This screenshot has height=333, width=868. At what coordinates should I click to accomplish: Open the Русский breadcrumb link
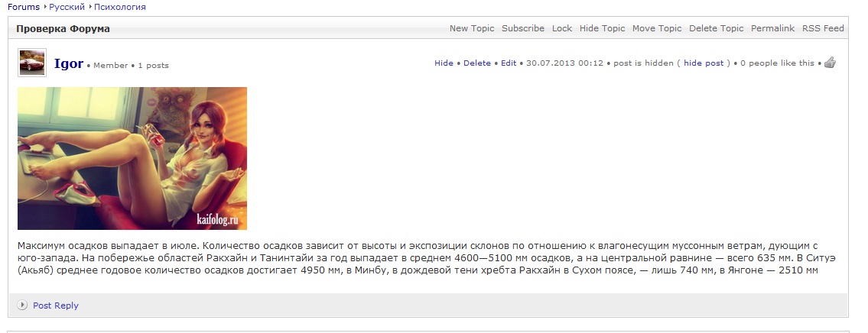(67, 7)
